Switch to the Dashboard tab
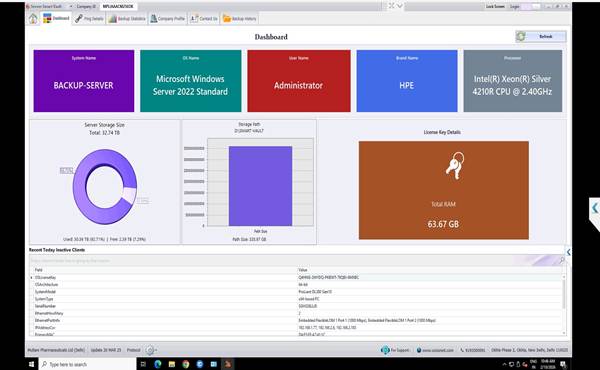The image size is (600, 370). [x=56, y=18]
